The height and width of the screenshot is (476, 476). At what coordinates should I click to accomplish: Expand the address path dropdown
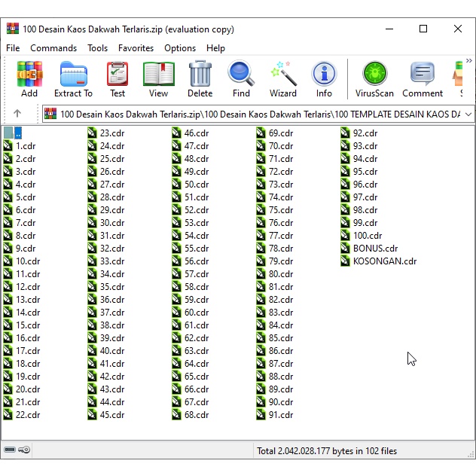click(x=468, y=114)
